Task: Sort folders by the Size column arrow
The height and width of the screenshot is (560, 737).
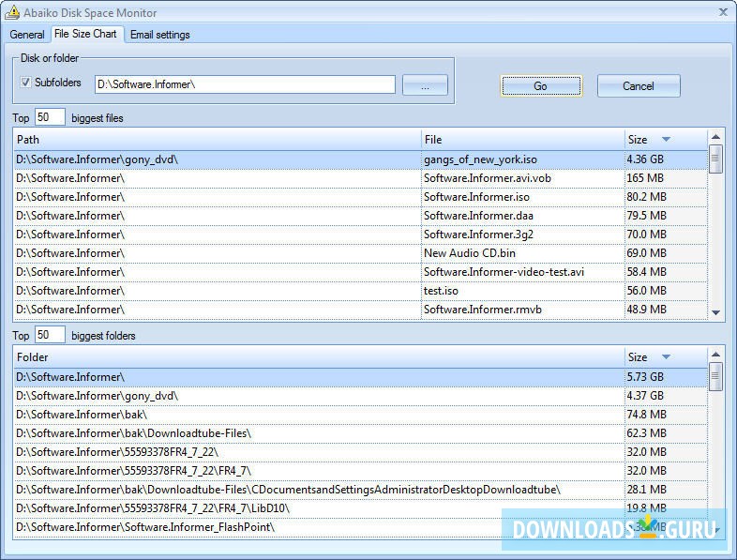Action: (666, 357)
